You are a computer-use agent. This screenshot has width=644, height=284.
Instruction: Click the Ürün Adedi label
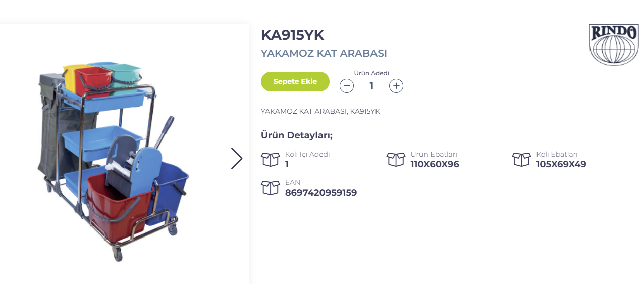point(371,73)
